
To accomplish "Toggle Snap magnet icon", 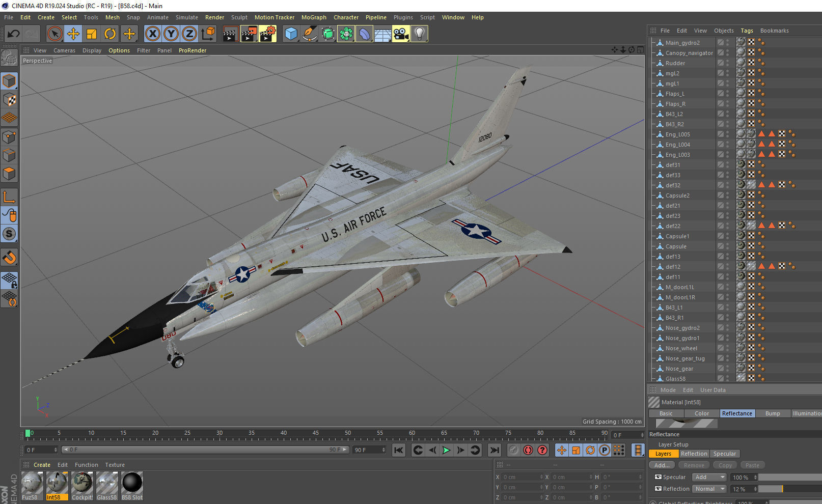I will pos(9,257).
